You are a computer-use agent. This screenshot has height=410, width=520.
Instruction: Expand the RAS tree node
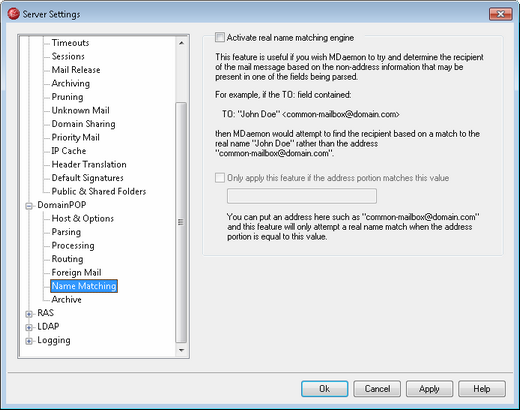pos(29,314)
